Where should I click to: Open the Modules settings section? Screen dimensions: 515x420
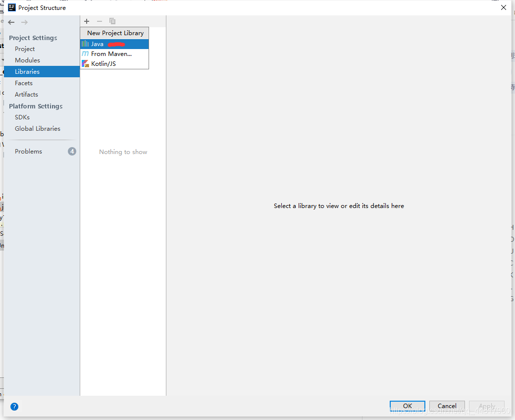click(27, 60)
